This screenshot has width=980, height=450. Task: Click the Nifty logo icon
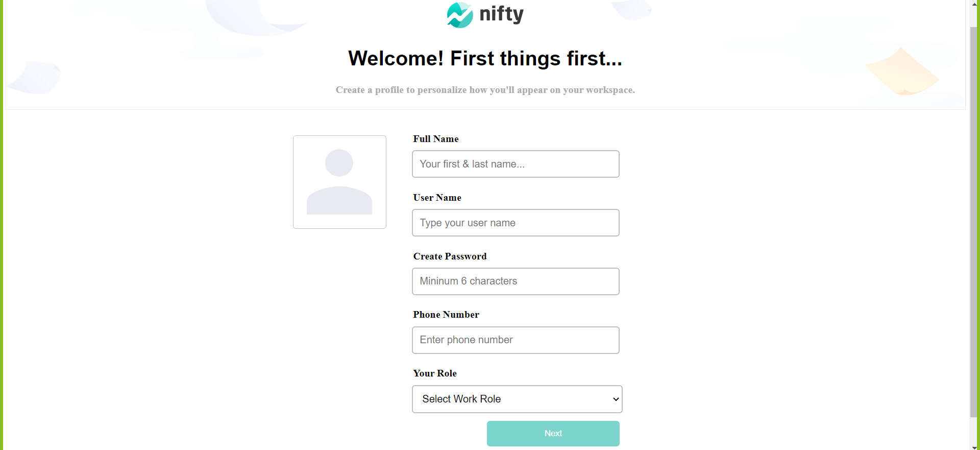(x=459, y=15)
